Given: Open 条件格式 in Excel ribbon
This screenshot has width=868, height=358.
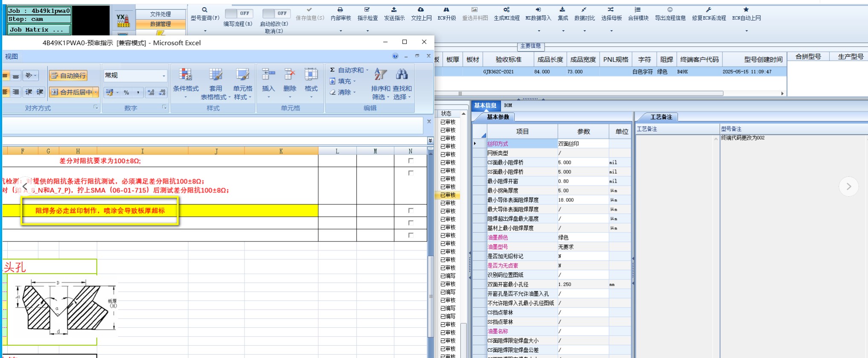Looking at the screenshot, I should (x=186, y=84).
